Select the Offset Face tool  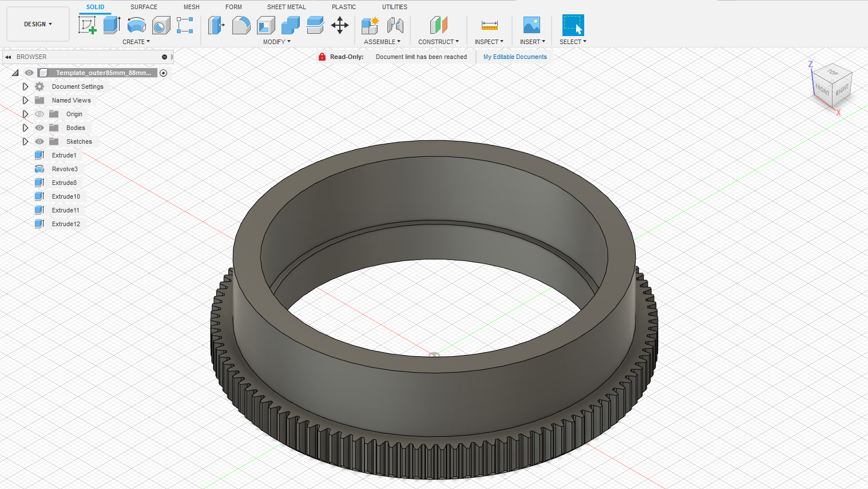pyautogui.click(x=315, y=25)
